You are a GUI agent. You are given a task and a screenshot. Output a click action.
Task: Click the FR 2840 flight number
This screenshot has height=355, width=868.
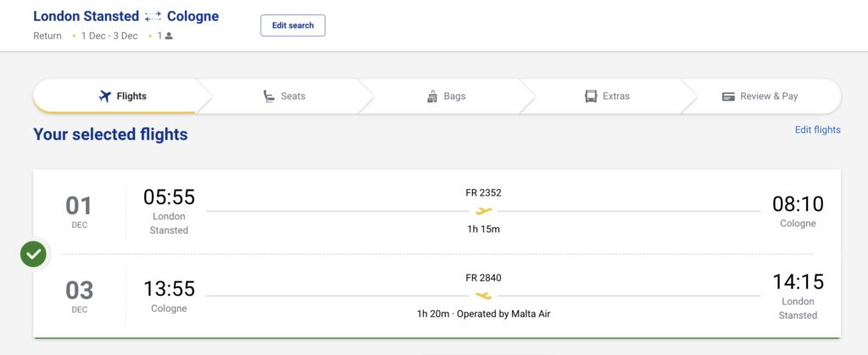coord(483,277)
